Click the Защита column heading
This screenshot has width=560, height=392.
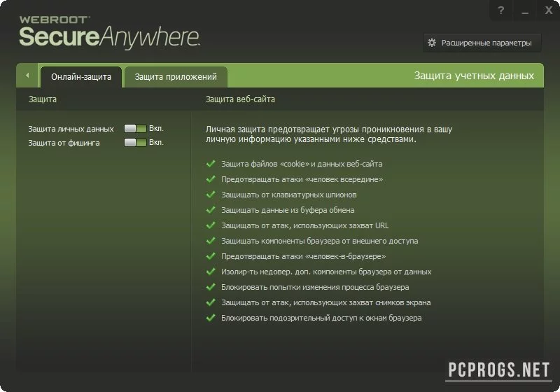pyautogui.click(x=42, y=99)
